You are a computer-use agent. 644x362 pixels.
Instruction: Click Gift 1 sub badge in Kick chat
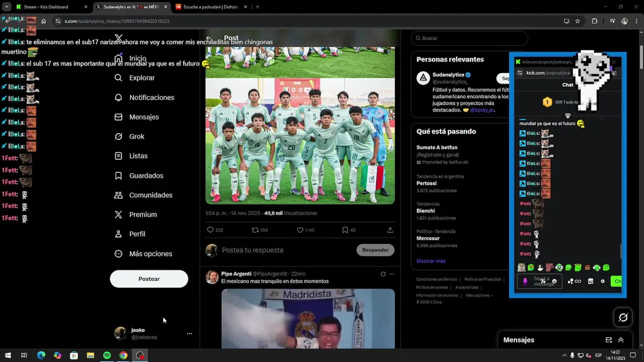point(547,102)
